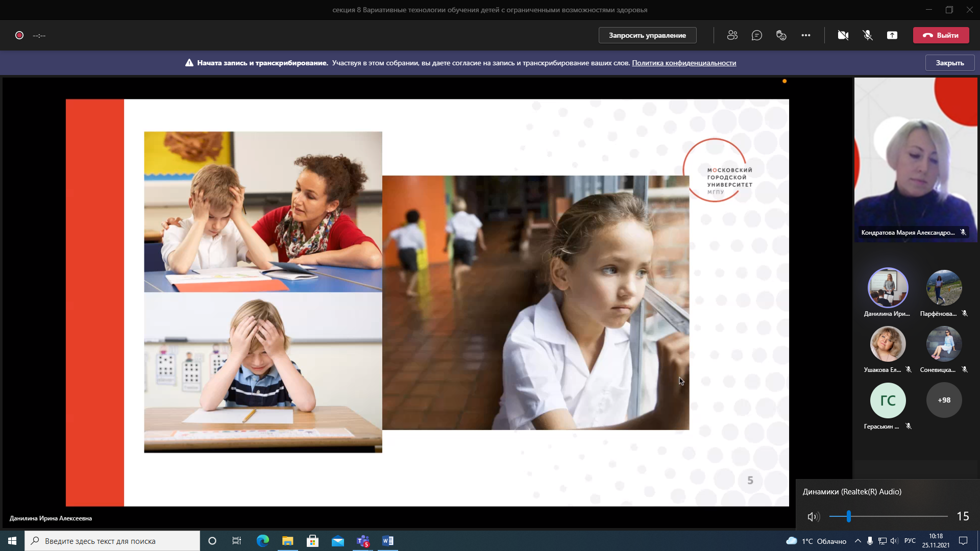The height and width of the screenshot is (551, 980).
Task: Open the more actions ellipsis menu
Action: tap(805, 35)
